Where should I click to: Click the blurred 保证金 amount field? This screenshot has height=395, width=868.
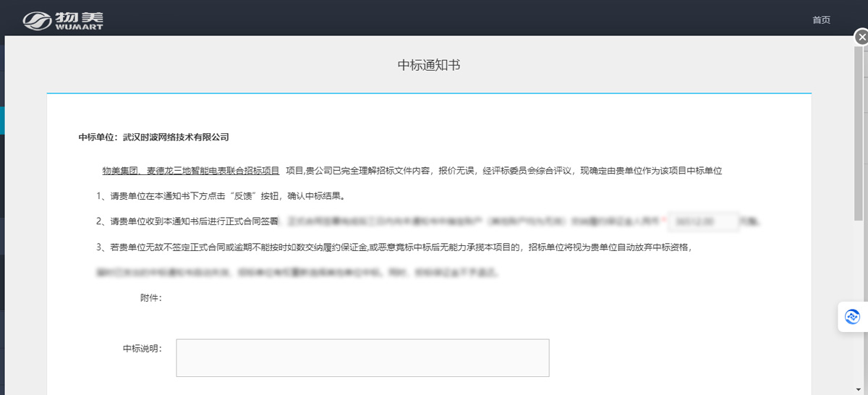[705, 221]
